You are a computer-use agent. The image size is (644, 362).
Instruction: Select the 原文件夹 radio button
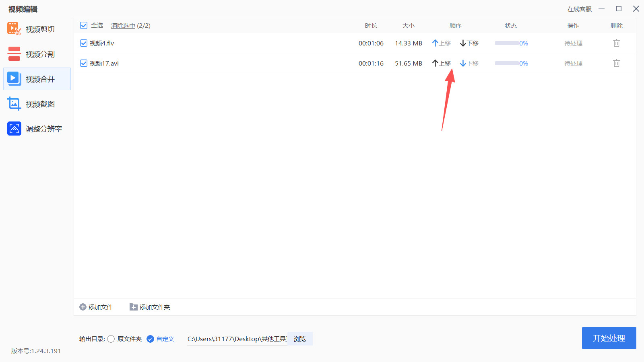point(111,339)
